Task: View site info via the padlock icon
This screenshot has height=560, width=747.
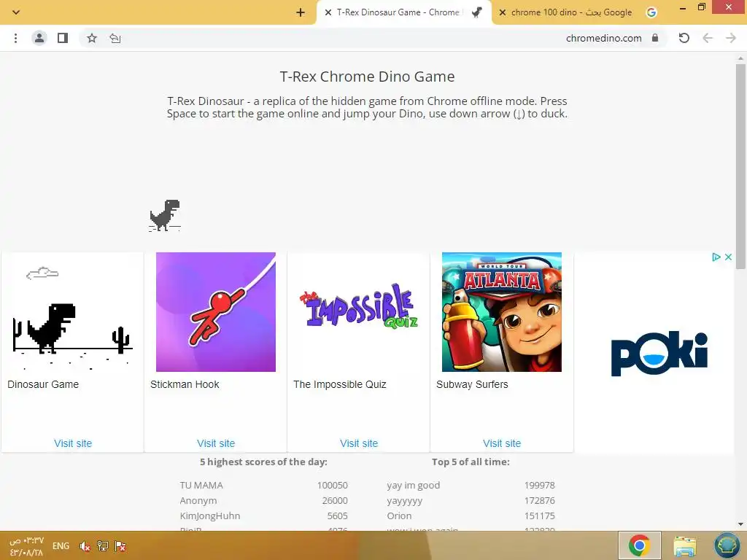Action: click(655, 38)
